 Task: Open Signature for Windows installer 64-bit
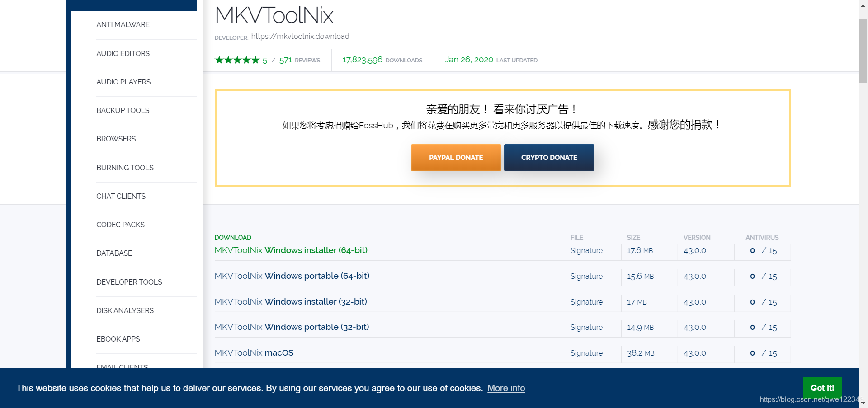tap(586, 250)
